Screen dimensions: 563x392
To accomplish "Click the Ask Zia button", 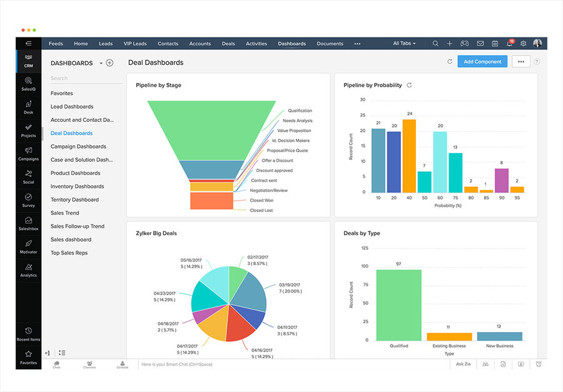I will 463,364.
